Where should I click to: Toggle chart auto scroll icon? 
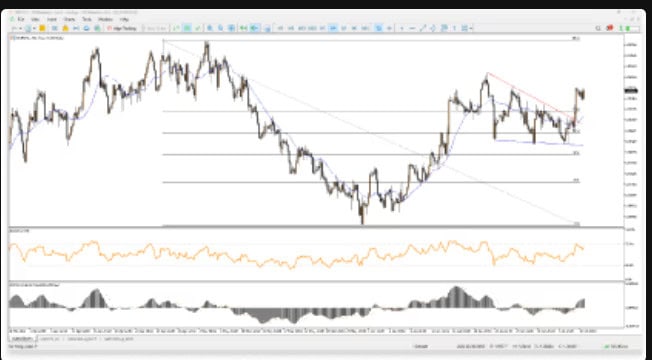tap(243, 28)
